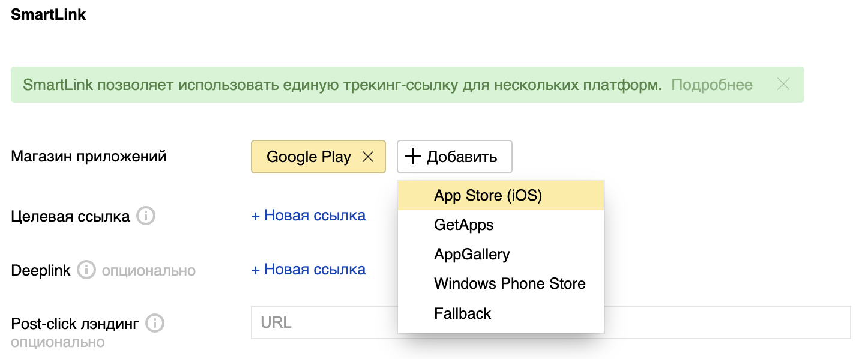Click the Добавить store button

click(x=454, y=157)
